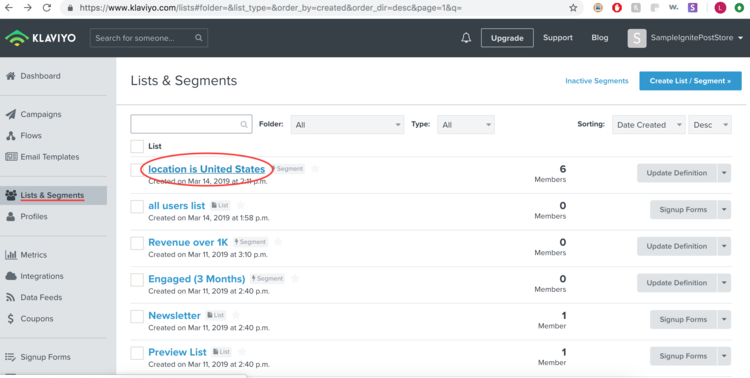
Task: Click the notifications bell icon
Action: [x=466, y=38]
